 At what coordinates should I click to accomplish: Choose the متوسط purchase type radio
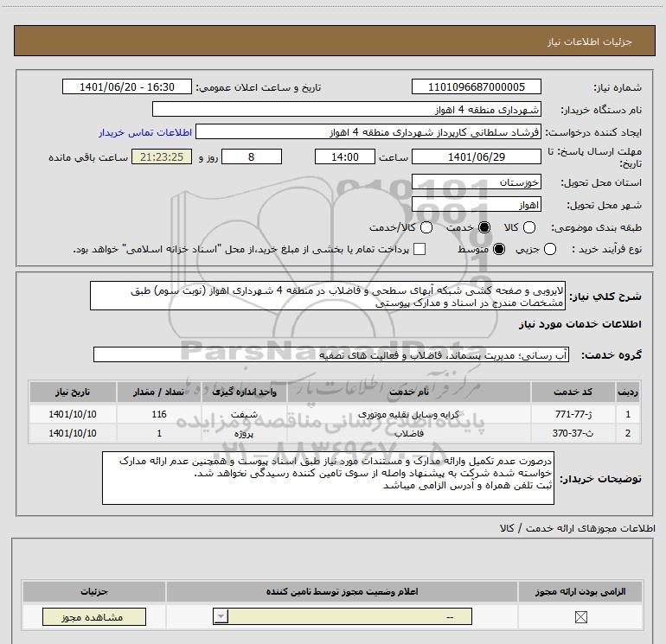pyautogui.click(x=499, y=249)
